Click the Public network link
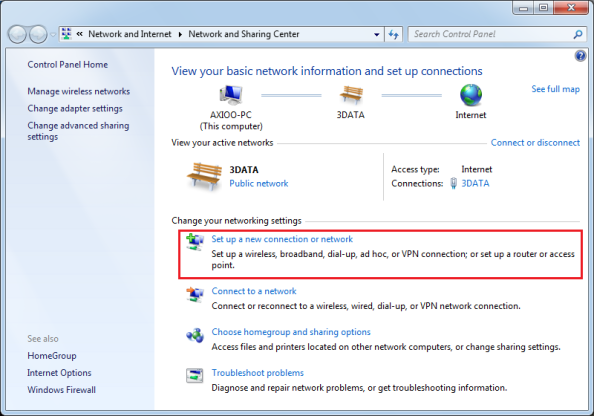The height and width of the screenshot is (416, 594). (259, 184)
